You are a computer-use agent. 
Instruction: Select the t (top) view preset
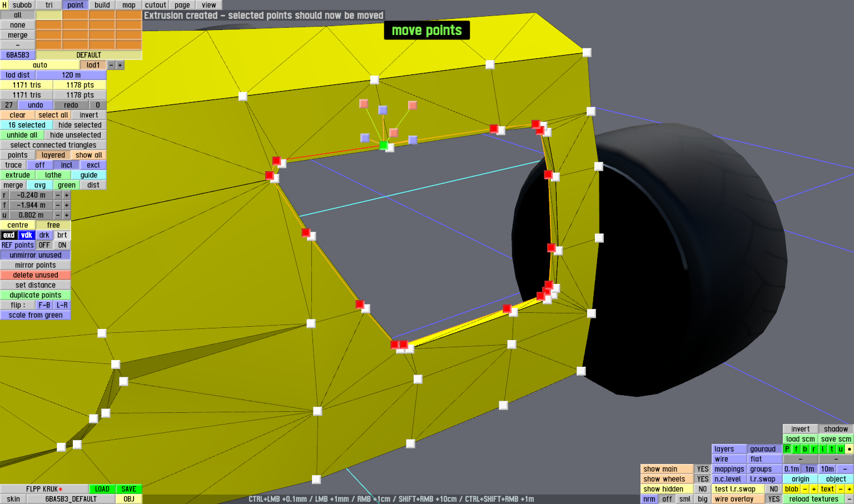click(x=831, y=449)
